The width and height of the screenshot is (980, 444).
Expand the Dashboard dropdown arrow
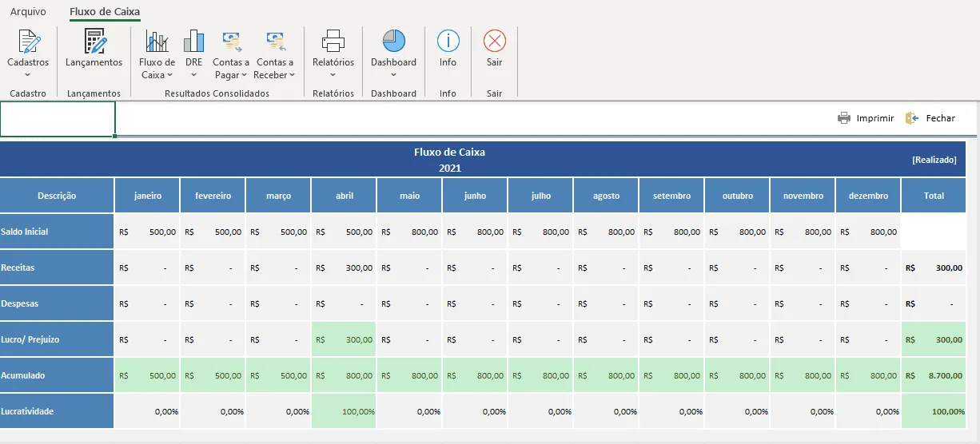pyautogui.click(x=394, y=75)
